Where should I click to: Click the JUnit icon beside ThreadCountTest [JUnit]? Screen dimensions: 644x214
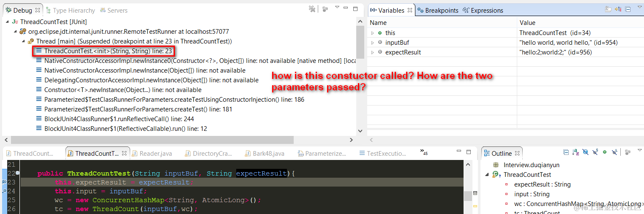(15, 22)
